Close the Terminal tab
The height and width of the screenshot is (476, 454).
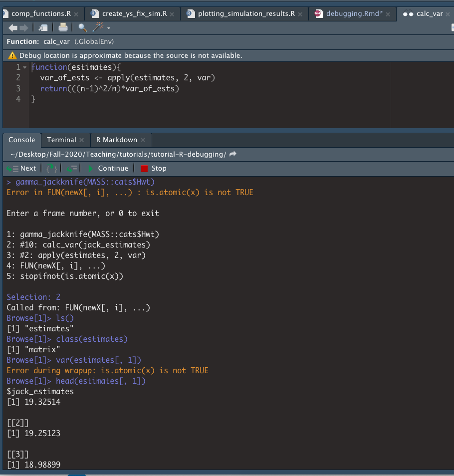click(82, 140)
